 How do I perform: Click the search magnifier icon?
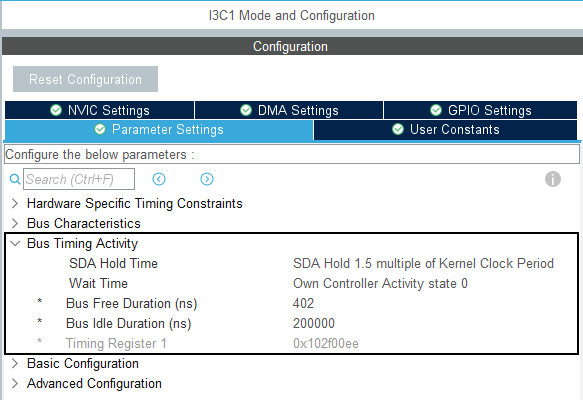(15, 180)
